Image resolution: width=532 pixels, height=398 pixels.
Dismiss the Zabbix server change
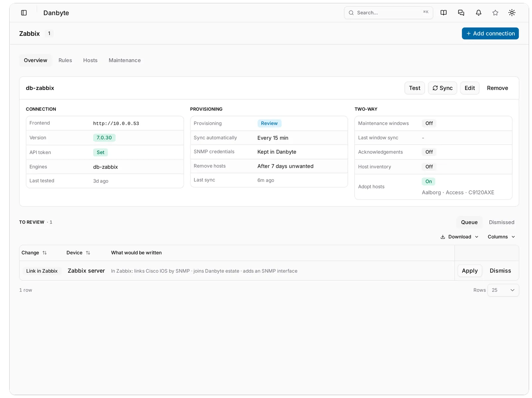(x=500, y=271)
